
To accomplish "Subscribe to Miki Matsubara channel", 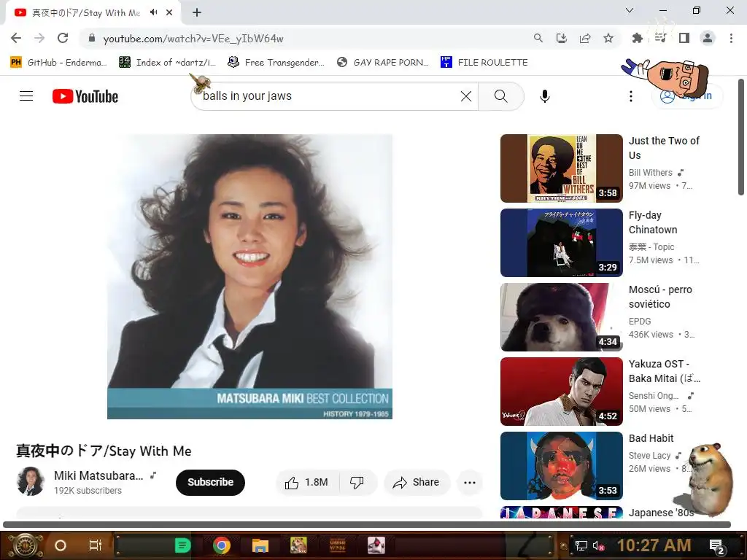I will 210,483.
